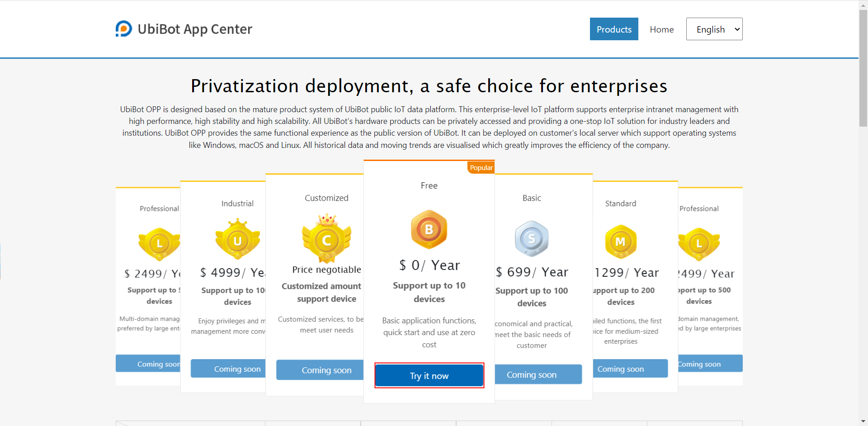Click the crowned Customized plan C badge
Screen dimensions: 868x426
pyautogui.click(x=326, y=240)
